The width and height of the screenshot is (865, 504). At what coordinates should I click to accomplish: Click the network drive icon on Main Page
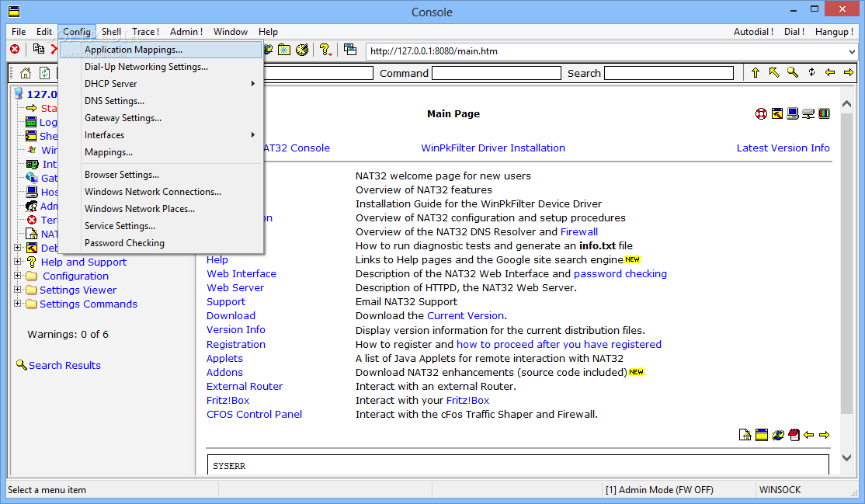click(808, 113)
